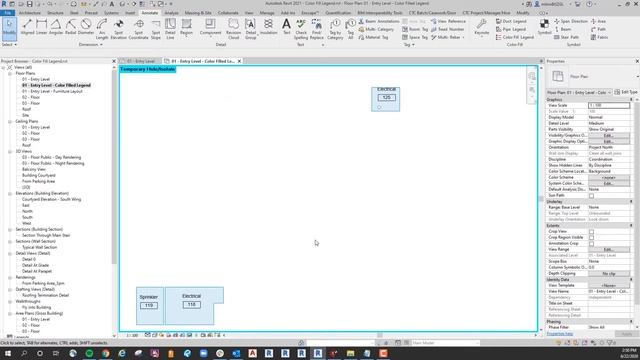Pick the Spot Elevation tool
The height and width of the screenshot is (360, 640).
(x=118, y=29)
